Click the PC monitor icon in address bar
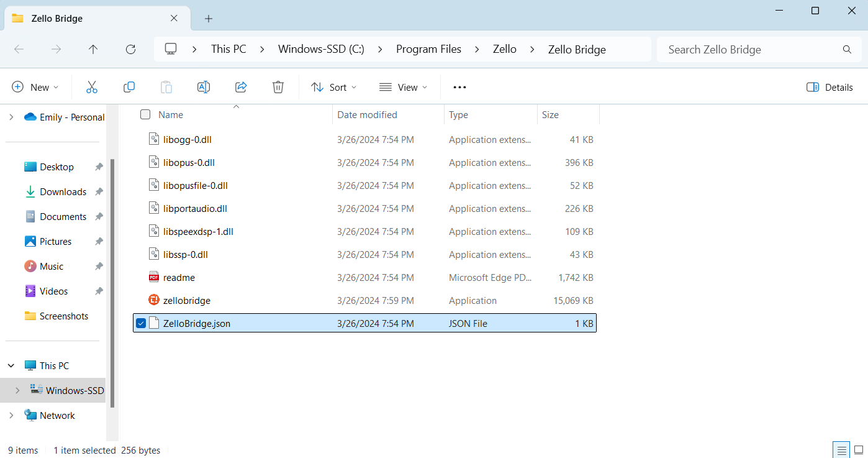868x458 pixels. tap(171, 49)
